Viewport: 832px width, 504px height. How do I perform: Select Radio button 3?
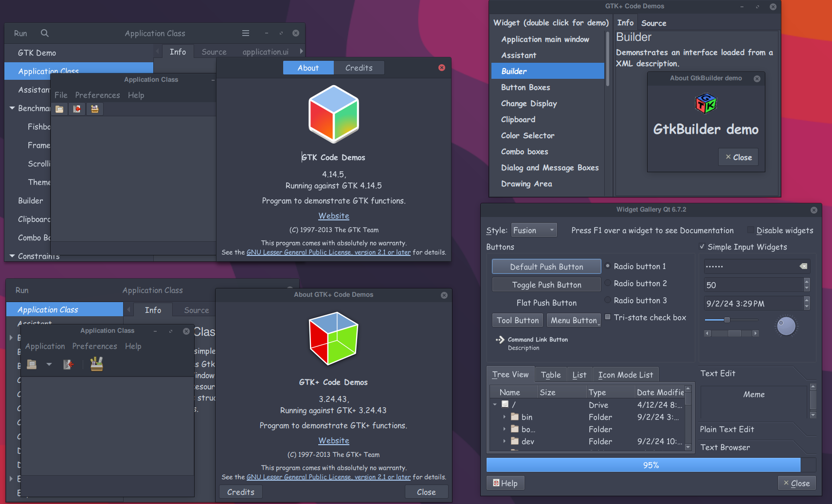(635, 301)
